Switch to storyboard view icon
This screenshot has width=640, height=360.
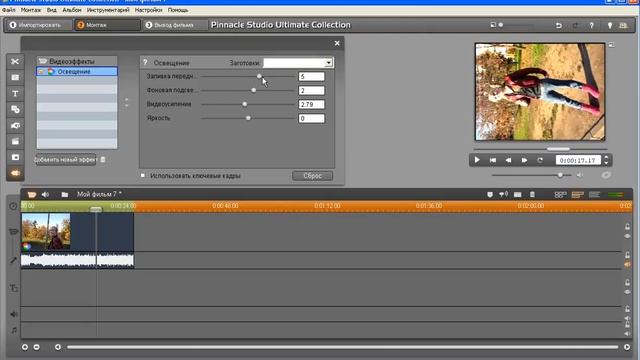pos(560,195)
